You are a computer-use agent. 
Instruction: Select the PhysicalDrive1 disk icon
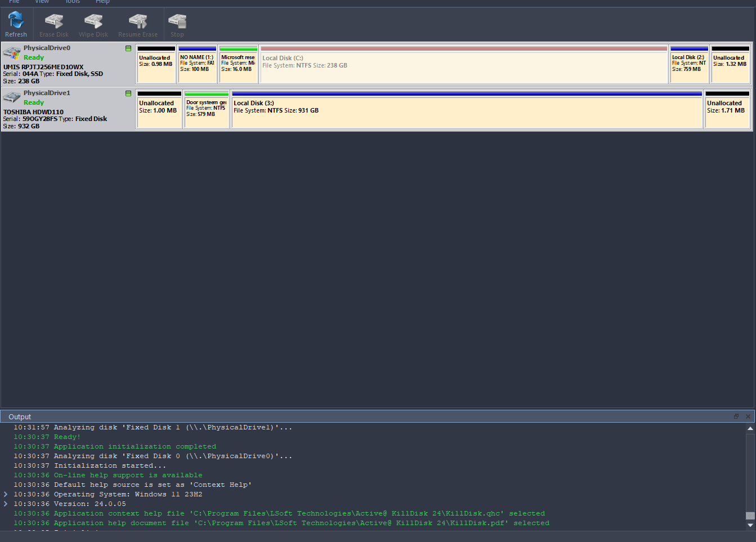coord(12,98)
